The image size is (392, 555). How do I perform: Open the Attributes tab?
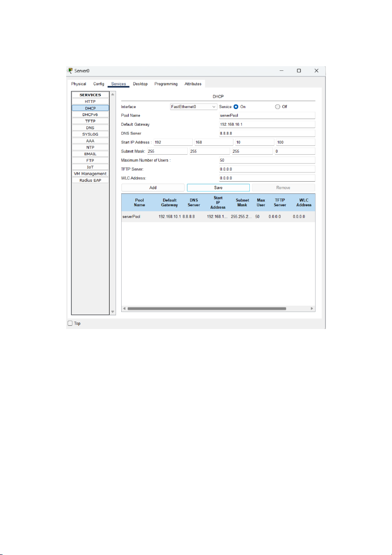tap(193, 84)
